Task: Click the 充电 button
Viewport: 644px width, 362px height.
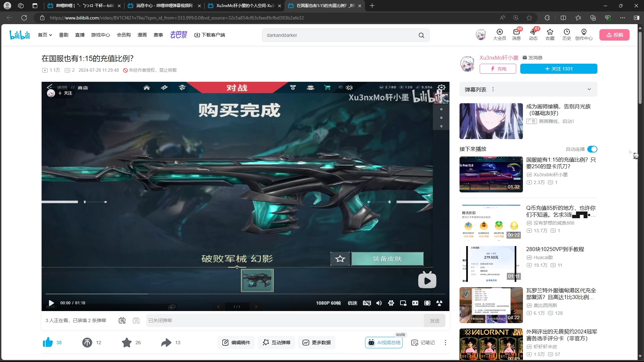Action: (x=498, y=69)
